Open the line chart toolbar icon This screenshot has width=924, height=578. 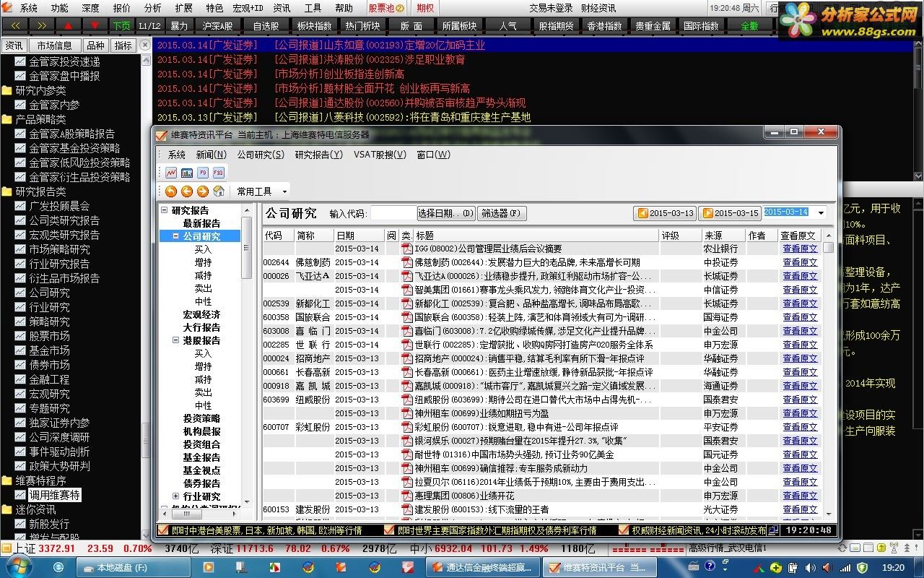click(171, 173)
